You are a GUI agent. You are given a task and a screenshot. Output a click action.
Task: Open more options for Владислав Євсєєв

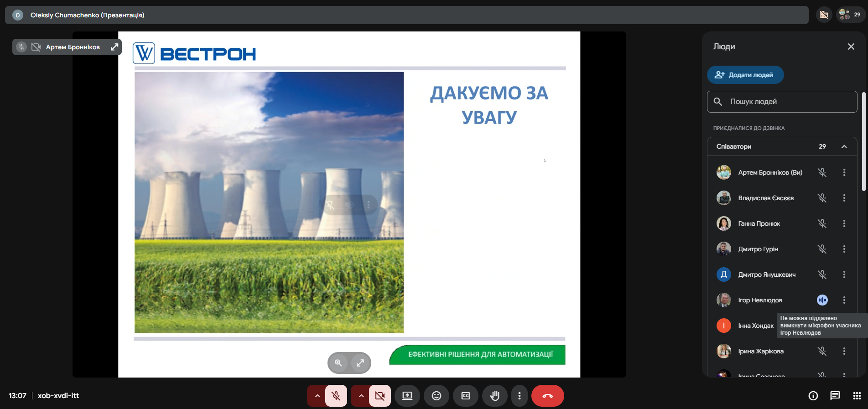tap(844, 198)
